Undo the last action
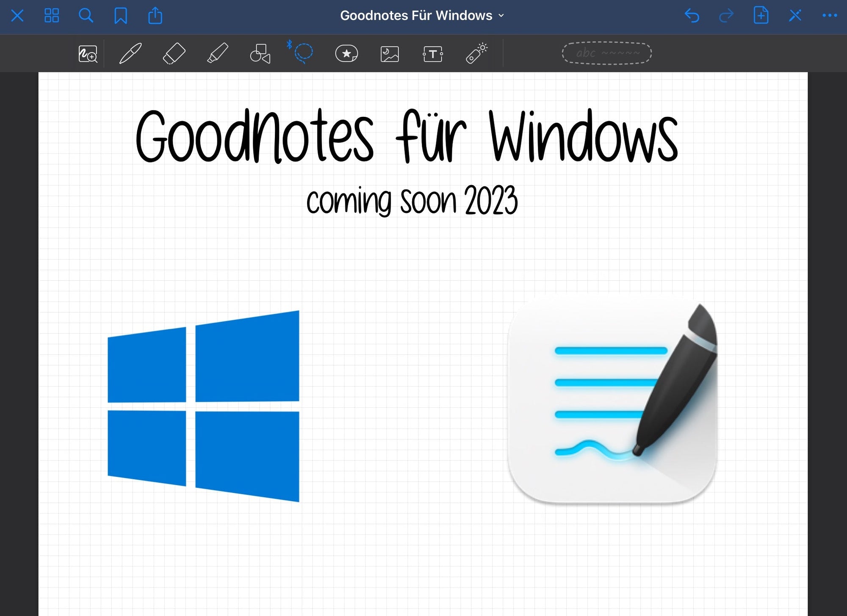The image size is (847, 616). coord(693,16)
